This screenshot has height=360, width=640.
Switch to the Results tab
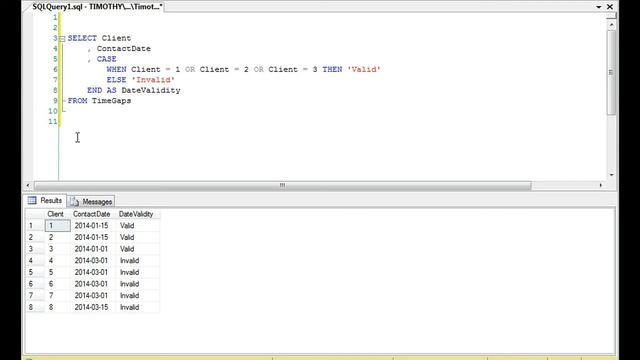pos(45,201)
